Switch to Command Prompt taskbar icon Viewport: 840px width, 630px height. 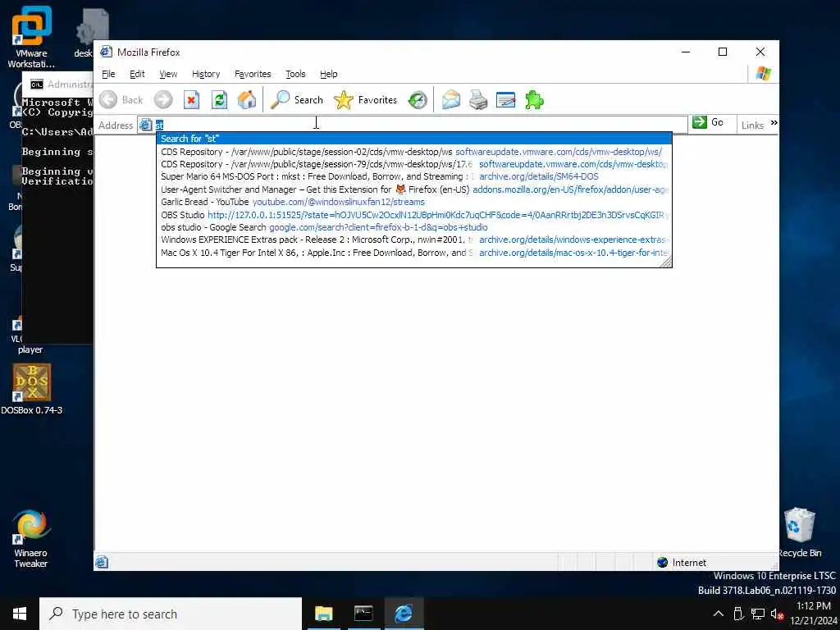click(x=363, y=614)
